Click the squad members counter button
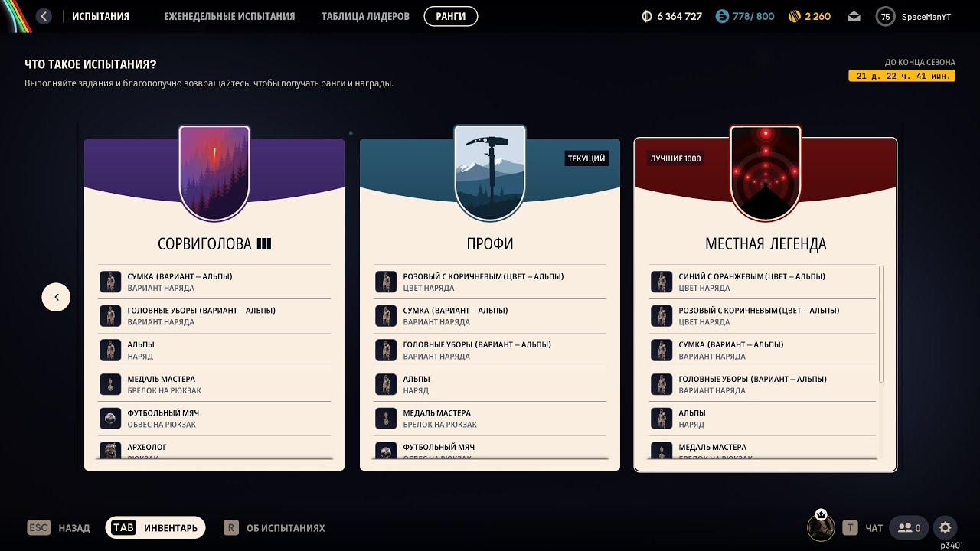Image resolution: width=980 pixels, height=551 pixels. [910, 527]
